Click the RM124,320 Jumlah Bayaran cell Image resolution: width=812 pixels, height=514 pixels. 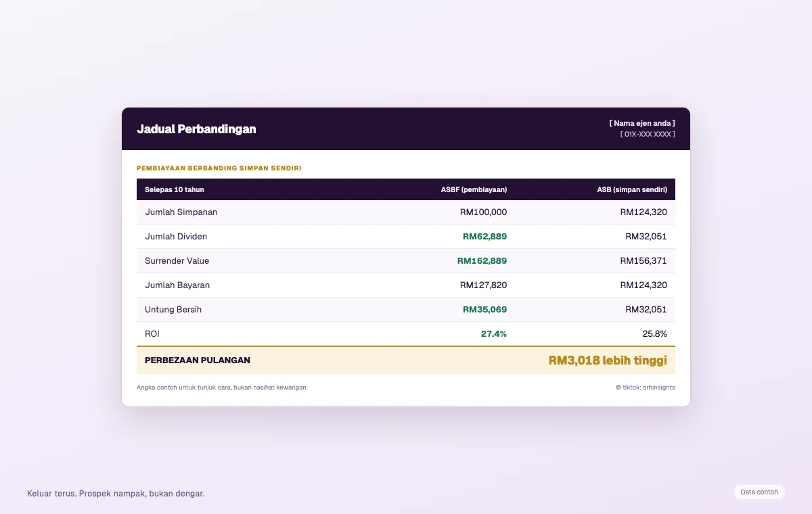coord(644,285)
